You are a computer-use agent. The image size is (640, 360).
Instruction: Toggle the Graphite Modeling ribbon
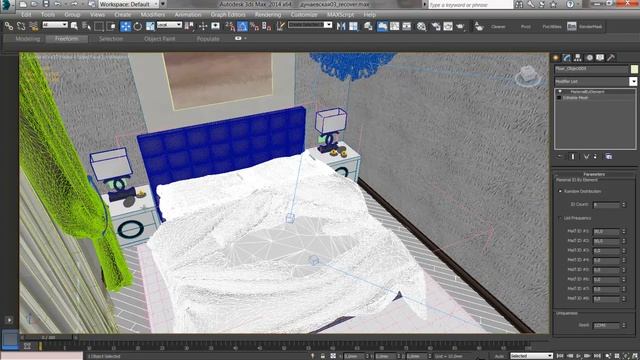[x=382, y=27]
